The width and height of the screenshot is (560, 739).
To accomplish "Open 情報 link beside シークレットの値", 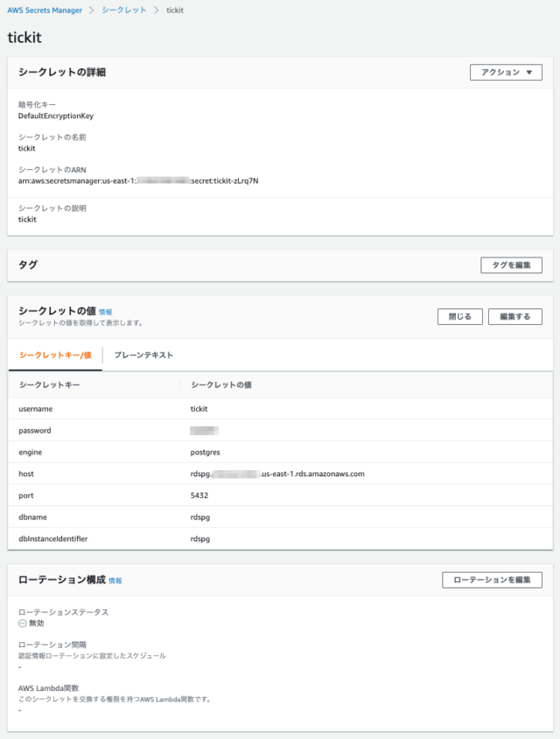I will coord(106,312).
